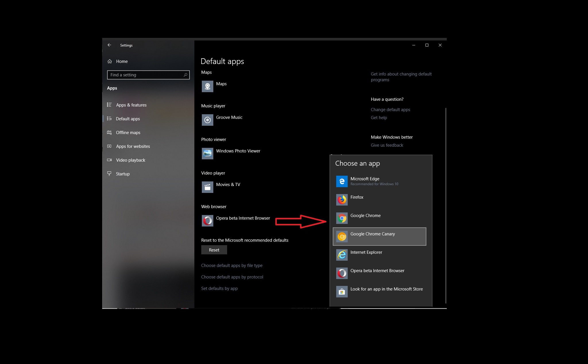Choose the Internet Explorer icon
588x364 pixels.
point(342,255)
